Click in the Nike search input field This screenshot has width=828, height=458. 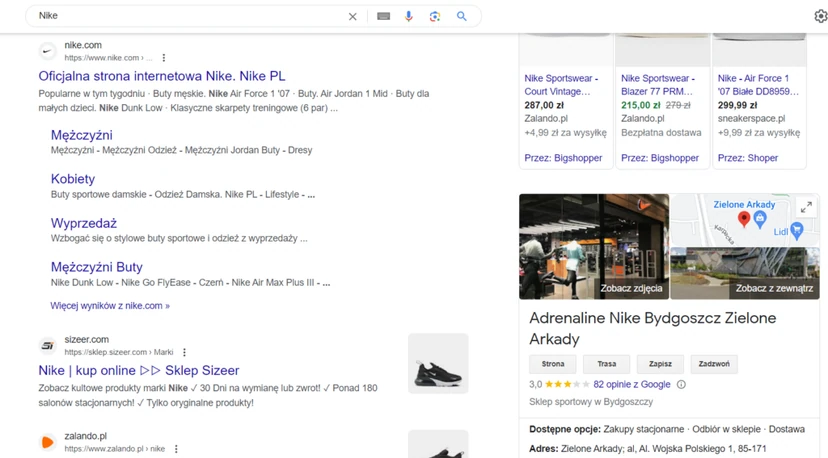click(190, 16)
